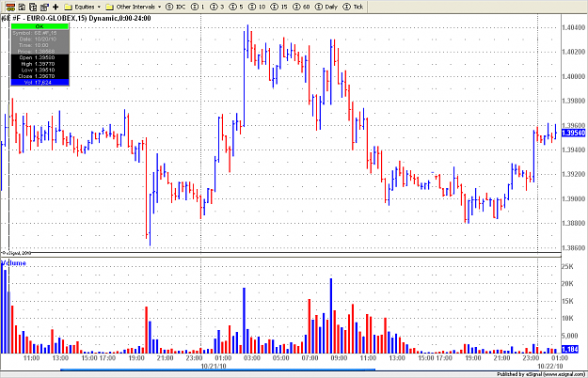
Task: Click the 1.40000 price axis label
Action: [x=573, y=76]
